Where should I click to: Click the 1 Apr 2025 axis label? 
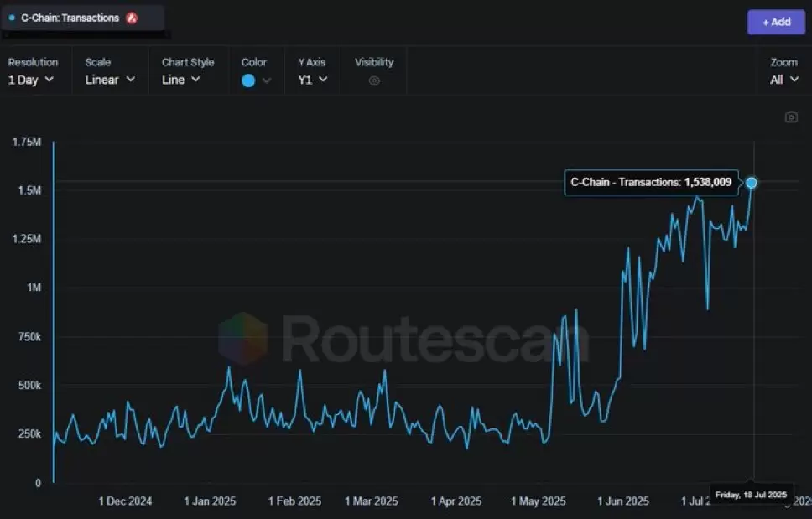456,501
